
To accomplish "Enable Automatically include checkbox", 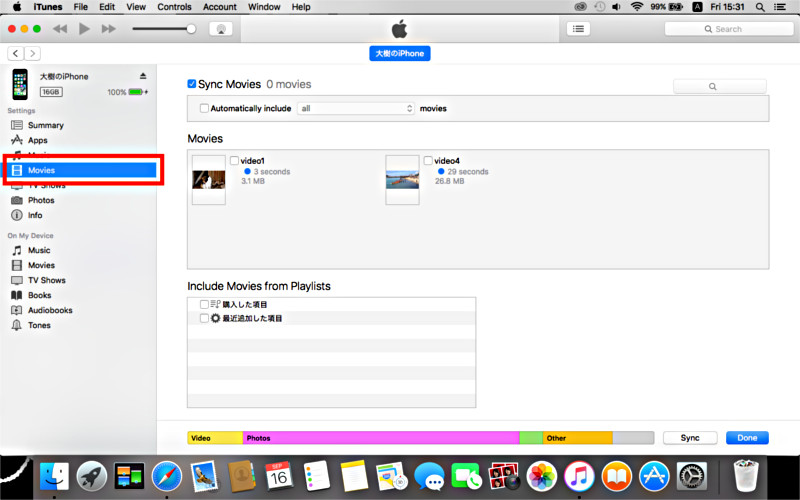I will pyautogui.click(x=205, y=108).
